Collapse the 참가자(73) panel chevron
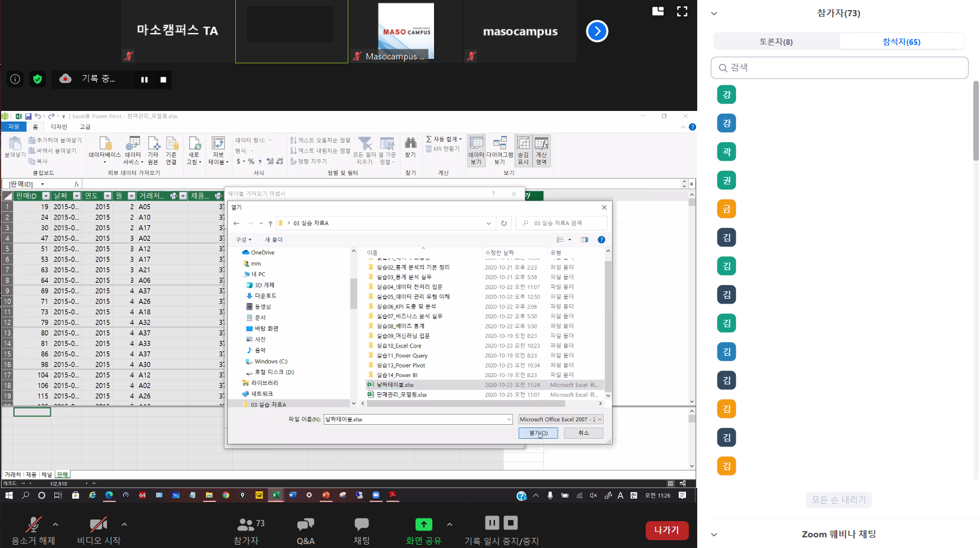Screen dimensions: 980x548 click(714, 13)
